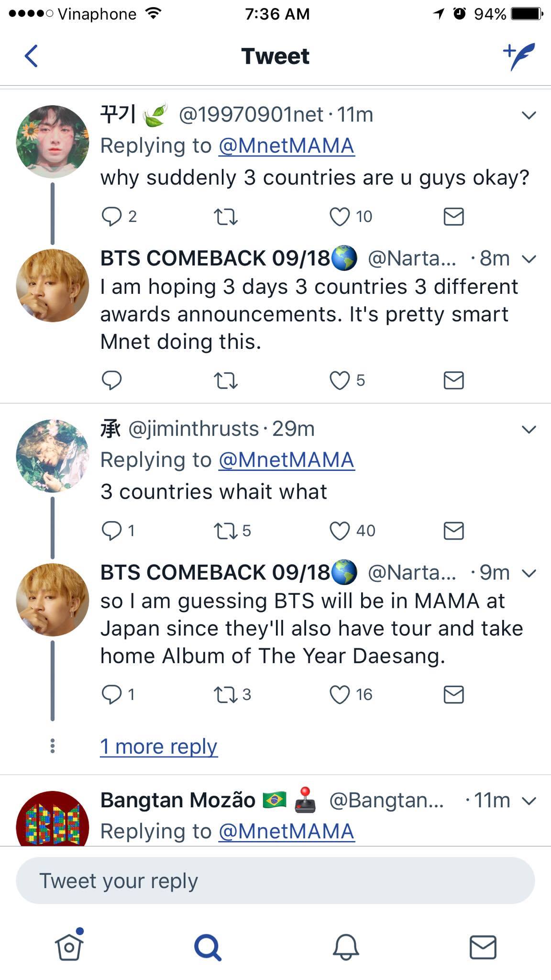Reply to the "3 days 3 countries" tweet
Viewport: 551px width, 980px height.
pyautogui.click(x=111, y=381)
